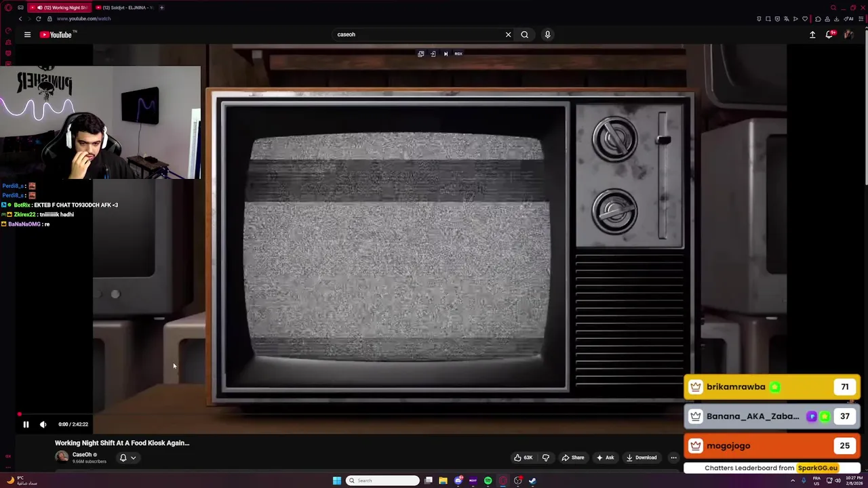Open Discord from the taskbar
The image size is (868, 488).
(x=458, y=481)
